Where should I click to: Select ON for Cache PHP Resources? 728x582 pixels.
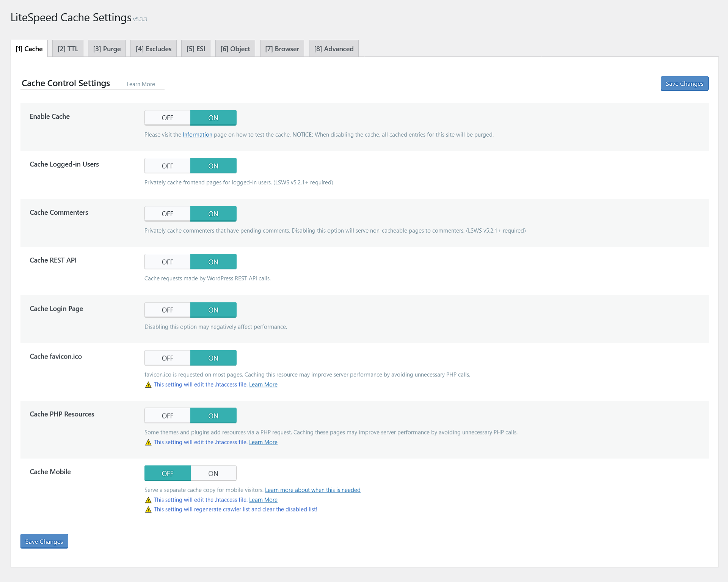(x=213, y=416)
